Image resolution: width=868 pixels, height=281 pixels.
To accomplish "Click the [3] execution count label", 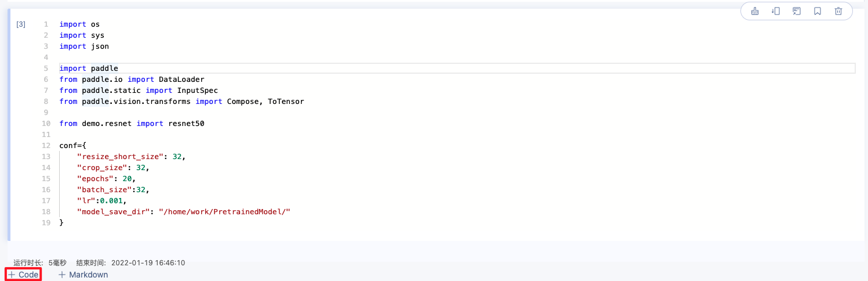I will [21, 24].
